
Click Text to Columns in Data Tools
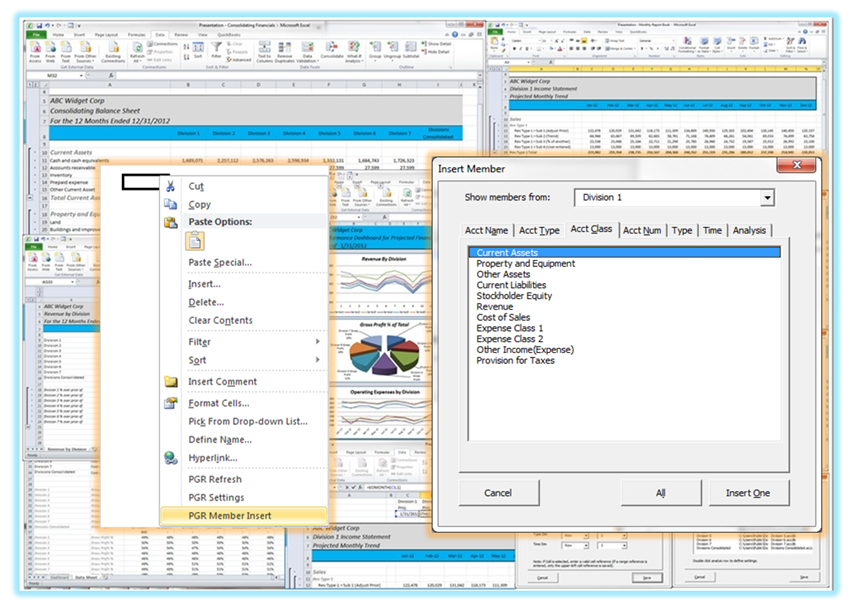(265, 52)
